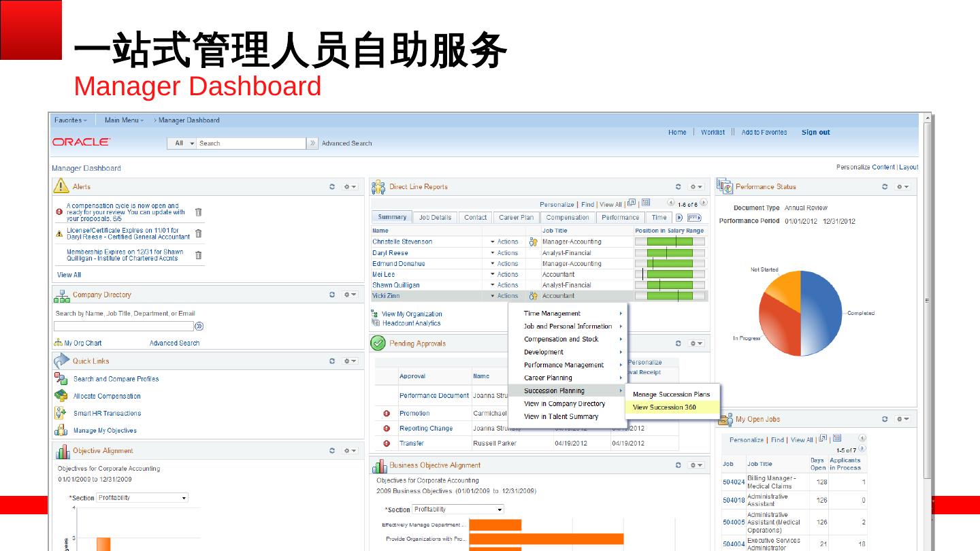Download Direct Line Reports grid to spreadsheet
The height and width of the screenshot is (551, 980).
(x=646, y=203)
